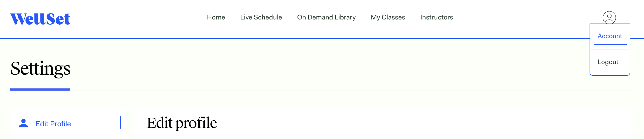This screenshot has width=644, height=139.
Task: Open the On Demand Library page
Action: pos(326,17)
